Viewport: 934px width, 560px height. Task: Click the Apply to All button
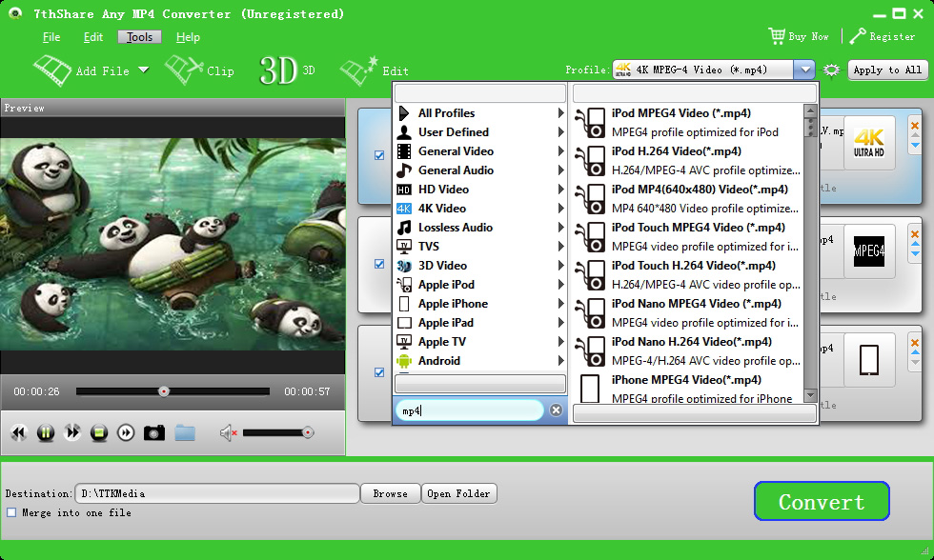pos(886,70)
